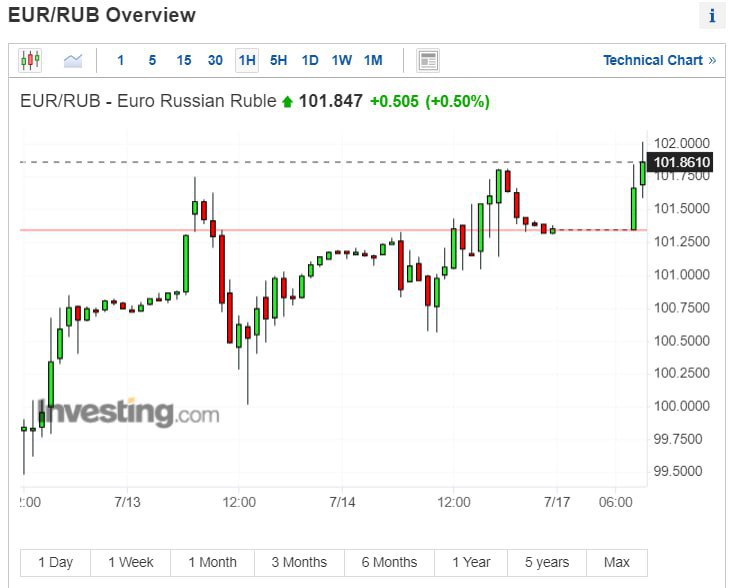Switch to the 6 Months range
Screen dimensions: 732x588
389,562
